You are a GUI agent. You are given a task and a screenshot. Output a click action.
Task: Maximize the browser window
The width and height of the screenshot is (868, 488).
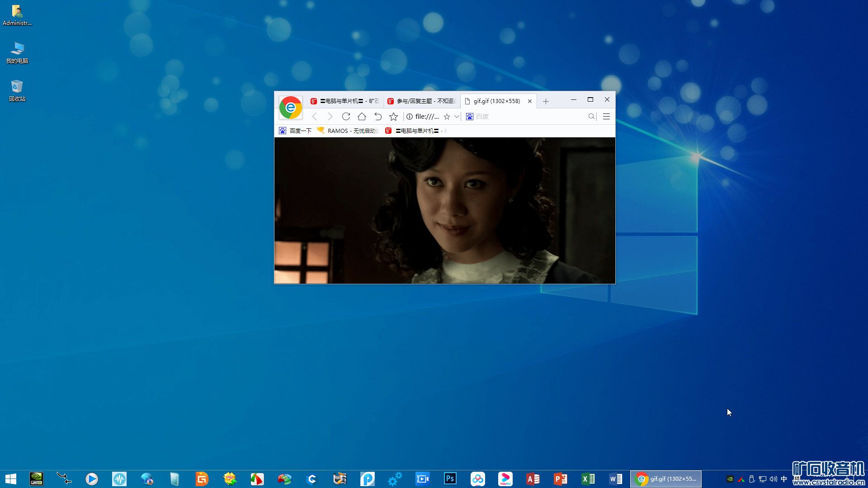pyautogui.click(x=590, y=99)
